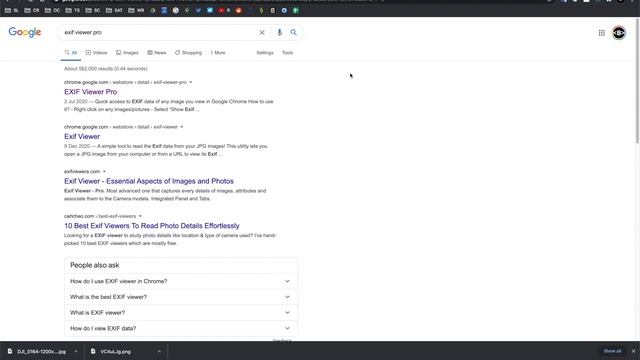Click the 'About 582,000 results' text

coord(106,69)
